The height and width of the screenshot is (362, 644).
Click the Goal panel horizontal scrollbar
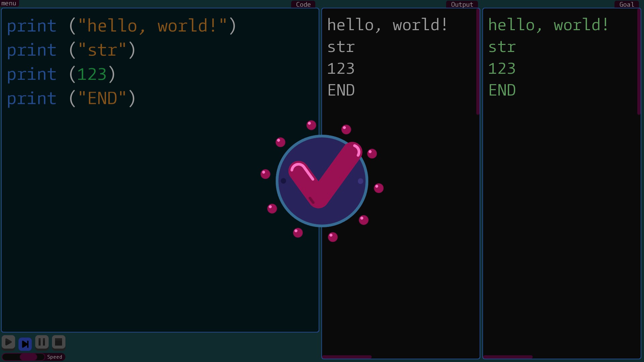[508, 357]
